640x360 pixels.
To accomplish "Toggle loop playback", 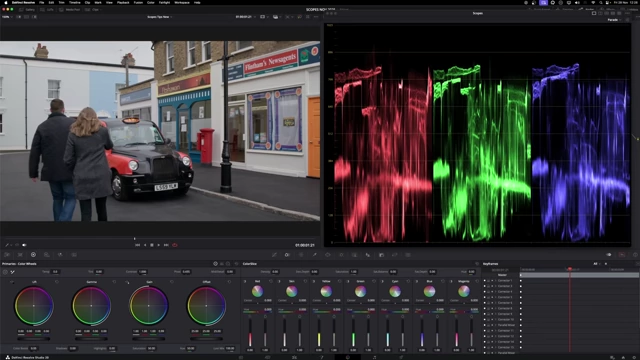I will click(175, 245).
